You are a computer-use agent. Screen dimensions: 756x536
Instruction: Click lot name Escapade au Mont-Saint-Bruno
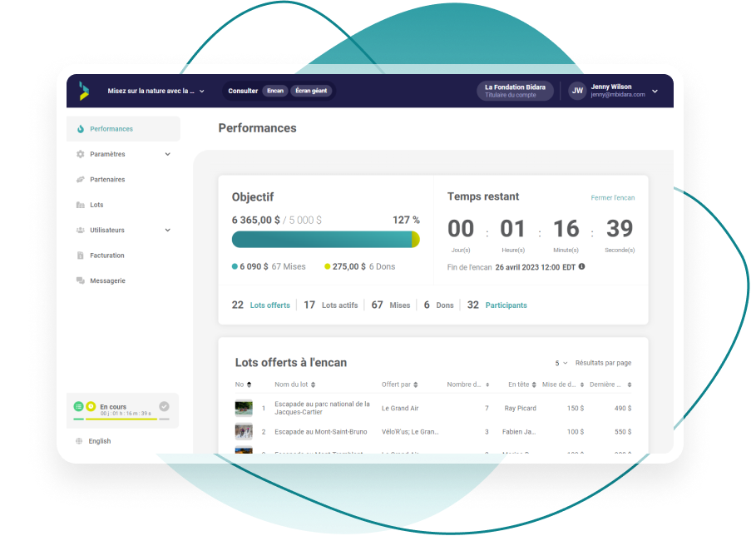click(x=321, y=432)
